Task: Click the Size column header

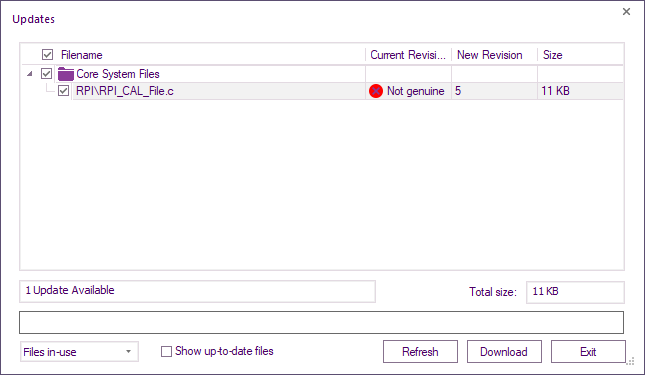Action: click(552, 55)
